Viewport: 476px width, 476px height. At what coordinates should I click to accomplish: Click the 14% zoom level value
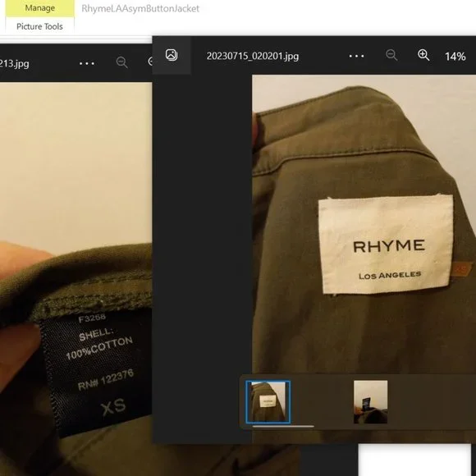(455, 57)
